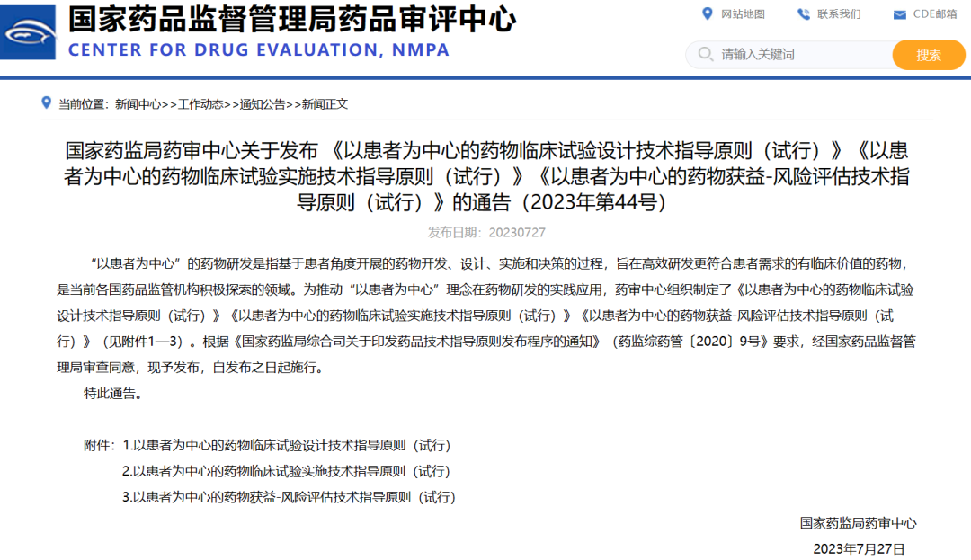This screenshot has width=971, height=560.
Task: Click the 当前位置： label
Action: click(83, 104)
